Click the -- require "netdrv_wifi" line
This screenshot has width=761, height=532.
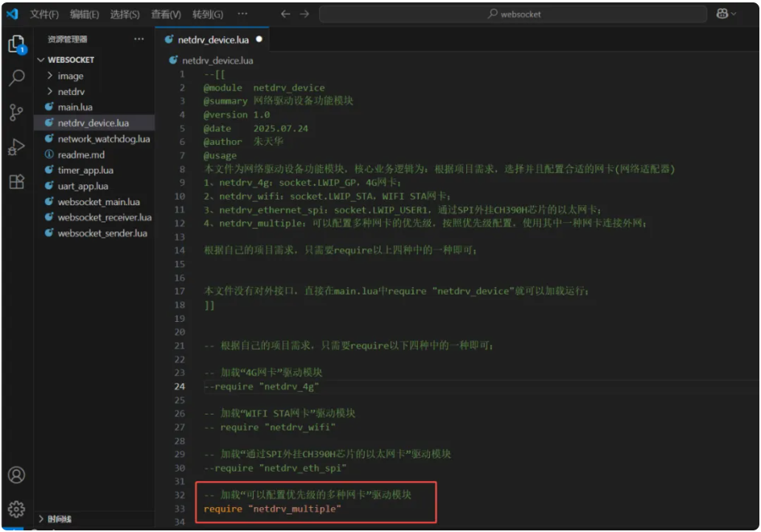coord(270,427)
